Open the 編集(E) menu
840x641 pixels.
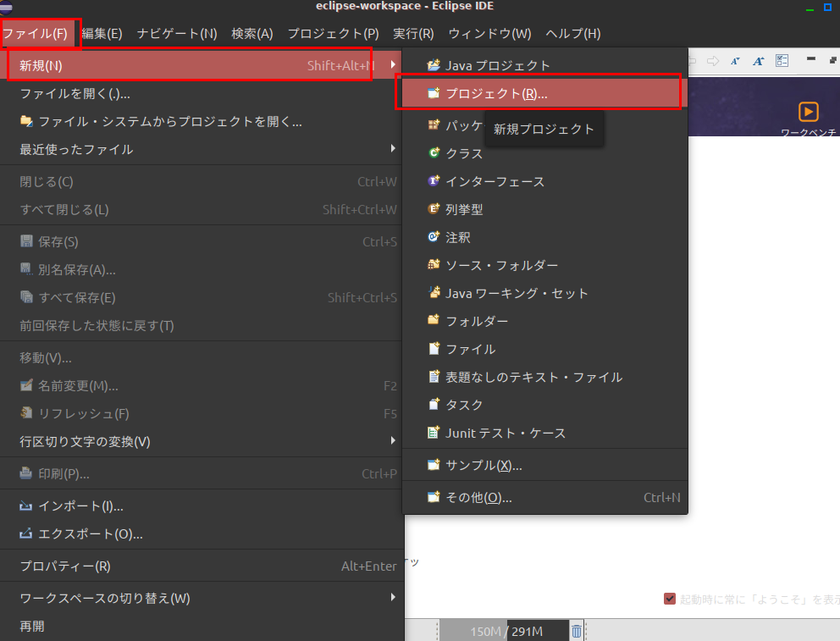[x=102, y=34]
